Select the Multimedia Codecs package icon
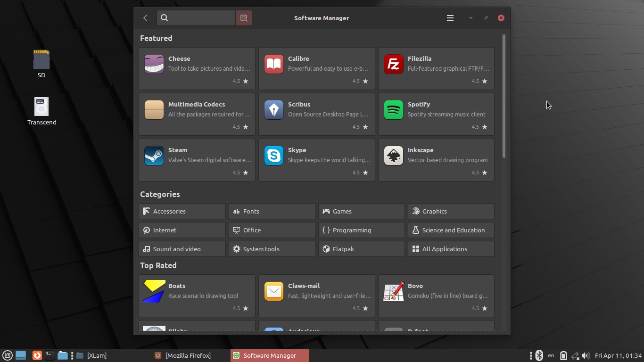This screenshot has height=362, width=644. [x=154, y=110]
